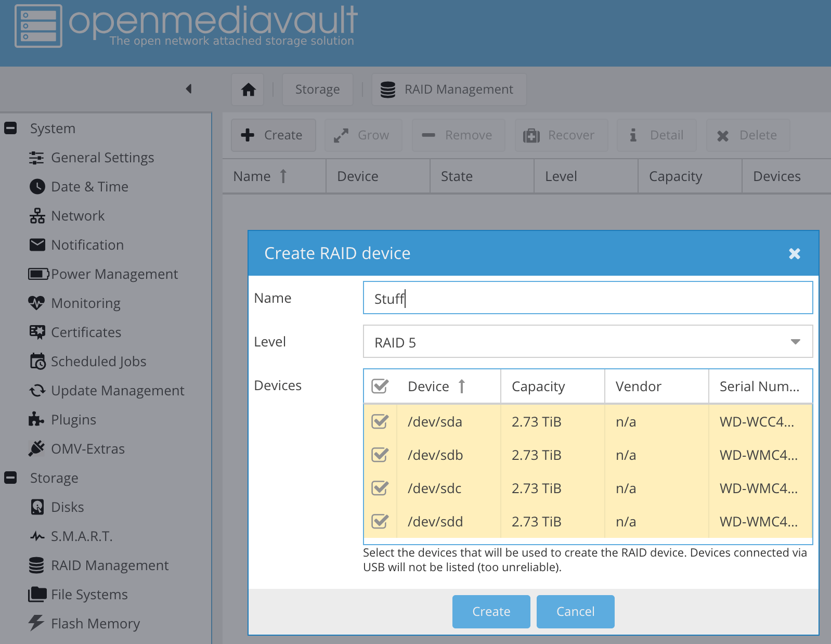Image resolution: width=831 pixels, height=644 pixels.
Task: Click the Certificates badge icon
Action: click(x=37, y=332)
